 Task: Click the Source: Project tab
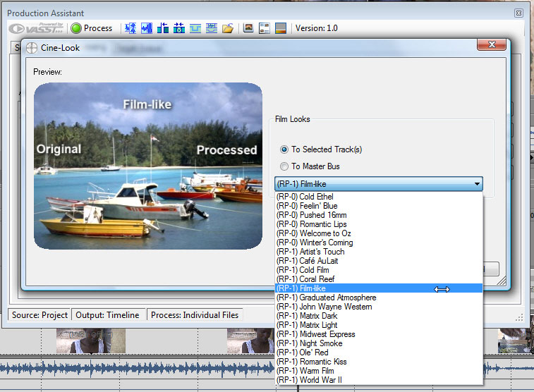(40, 315)
